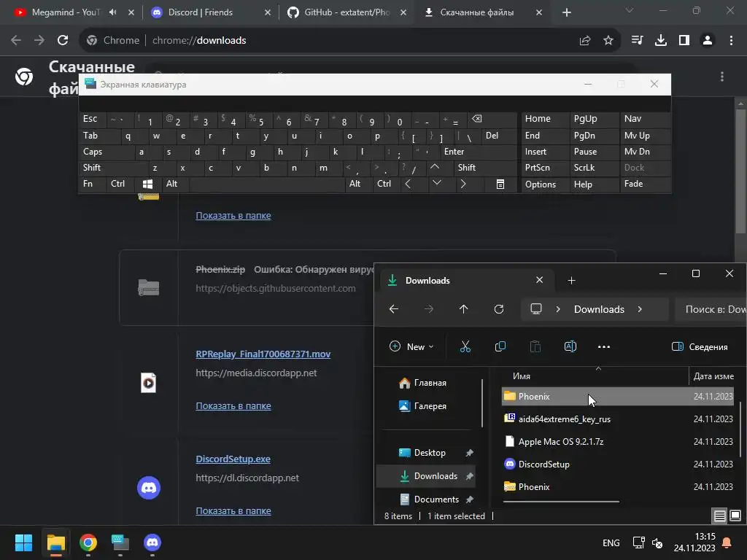The width and height of the screenshot is (747, 560).
Task: Cut selected item in Explorer toolbar
Action: click(x=465, y=346)
